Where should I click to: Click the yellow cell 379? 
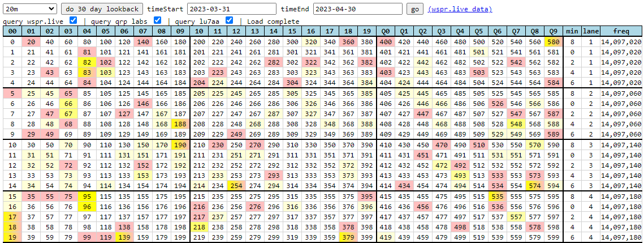point(348,237)
